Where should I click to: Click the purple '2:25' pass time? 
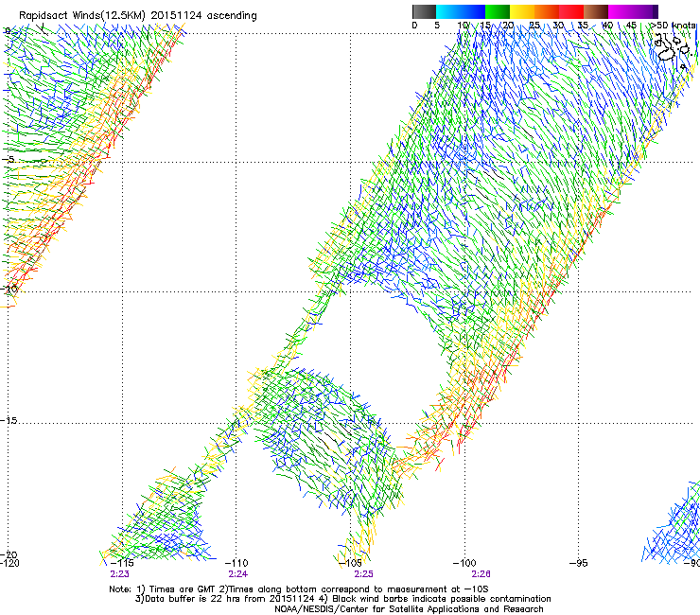click(363, 574)
